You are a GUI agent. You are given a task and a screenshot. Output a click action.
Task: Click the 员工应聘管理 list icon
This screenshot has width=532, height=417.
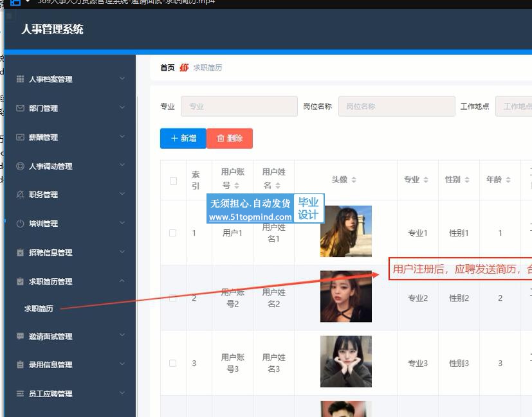click(x=20, y=394)
